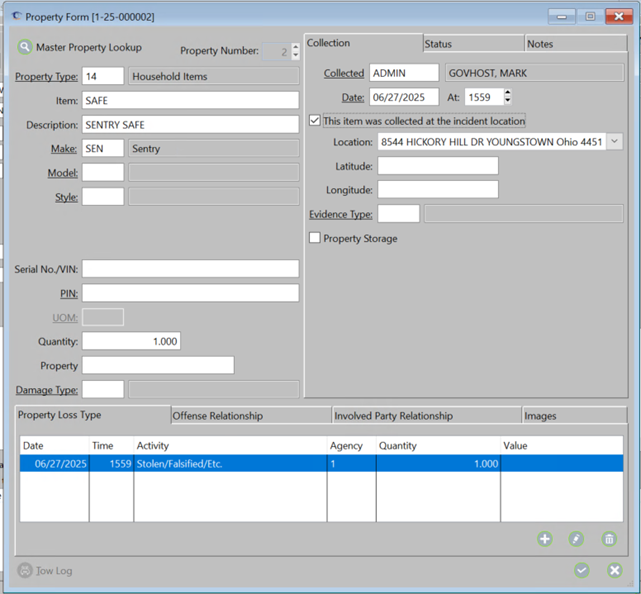Enable the Property Storage checkbox
Viewport: 641px width, 594px height.
click(315, 238)
